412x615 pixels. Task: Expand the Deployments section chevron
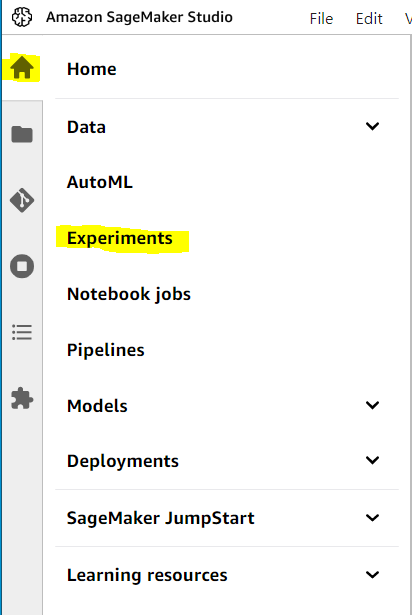tap(372, 460)
